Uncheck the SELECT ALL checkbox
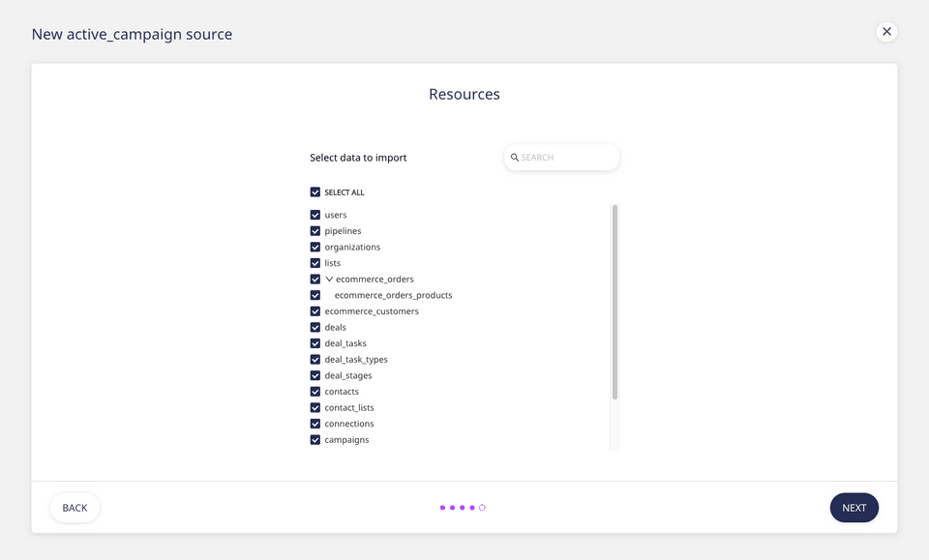 pos(315,192)
